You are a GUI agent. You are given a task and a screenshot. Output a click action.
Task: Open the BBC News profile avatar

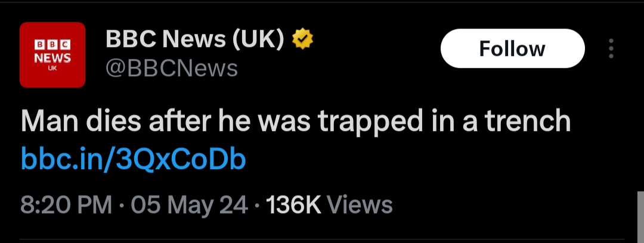click(52, 54)
